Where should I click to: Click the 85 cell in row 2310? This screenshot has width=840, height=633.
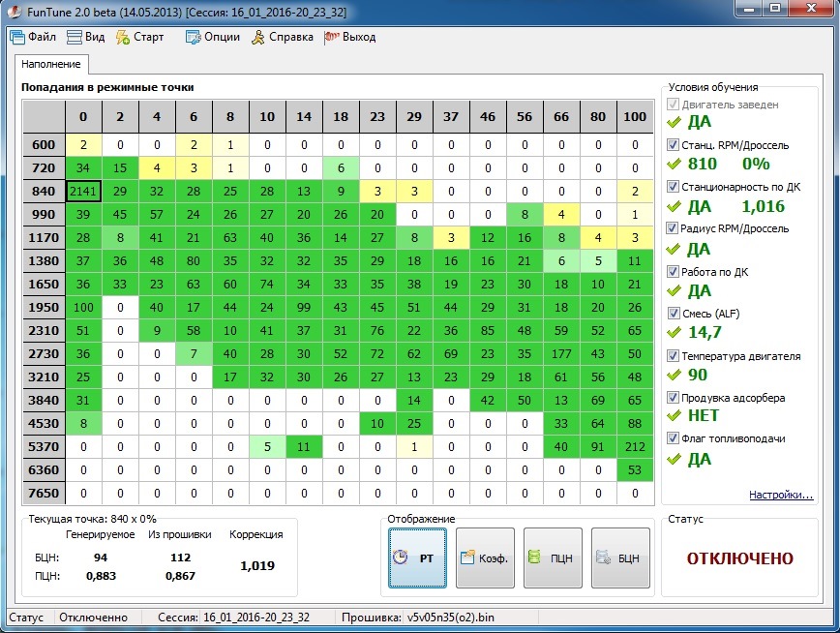click(x=488, y=331)
